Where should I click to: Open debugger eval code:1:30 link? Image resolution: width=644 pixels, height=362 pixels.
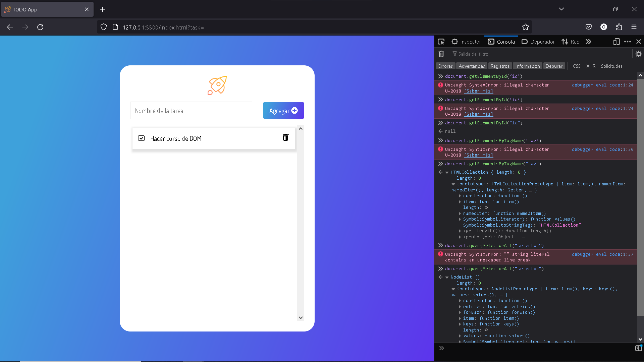pos(602,149)
